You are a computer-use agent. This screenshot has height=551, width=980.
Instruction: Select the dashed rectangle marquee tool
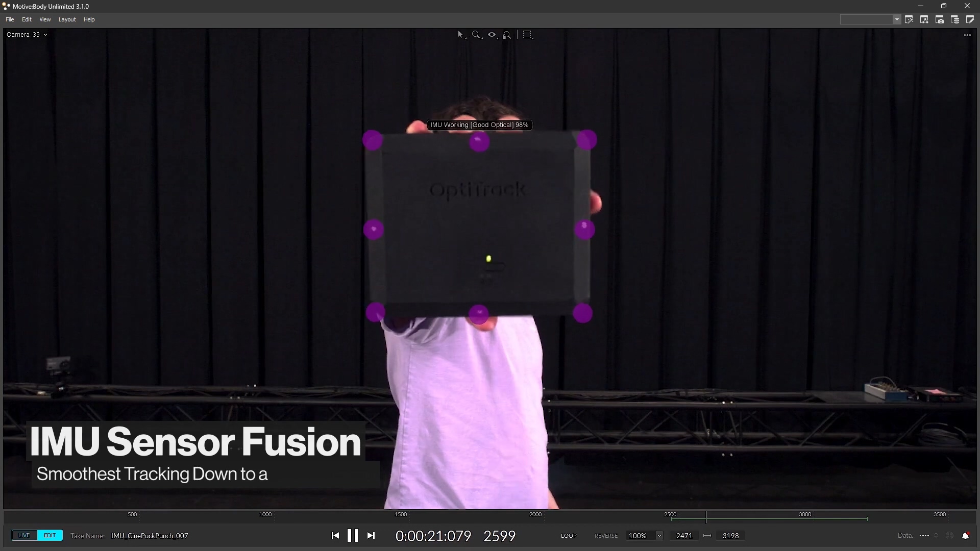(x=528, y=35)
